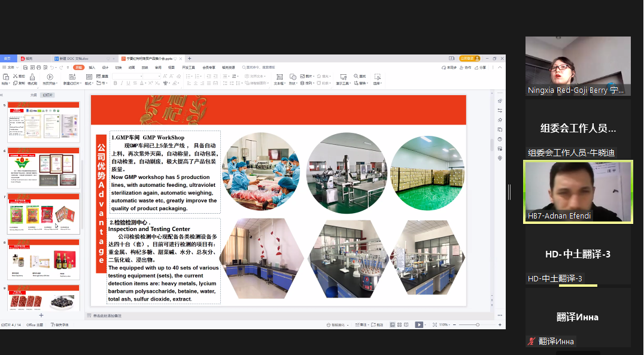The height and width of the screenshot is (355, 644).
Task: Expand the font color dropdown arrow
Action: click(x=146, y=83)
